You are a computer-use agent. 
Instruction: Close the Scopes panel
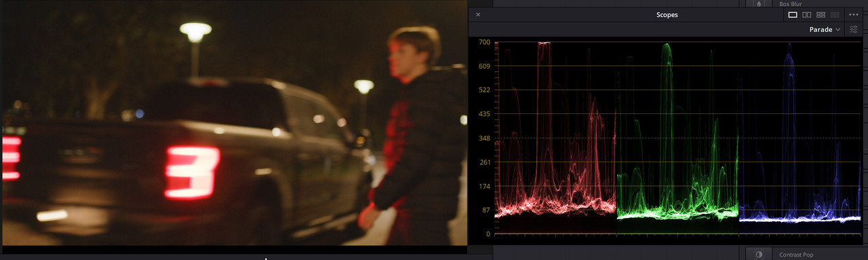click(478, 14)
